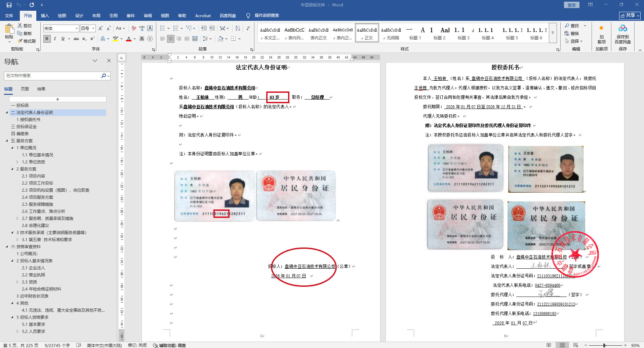Open the font name dropdown (宋体)

pos(77,28)
